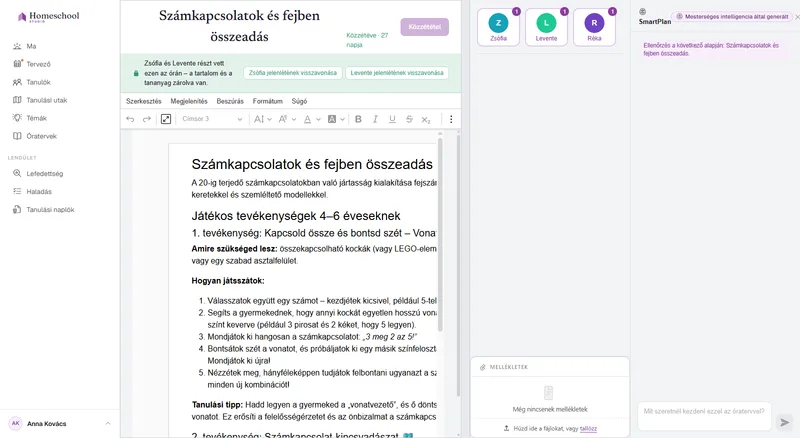Click the Mellékletek paperclip icon
This screenshot has height=438, width=800.
[482, 367]
